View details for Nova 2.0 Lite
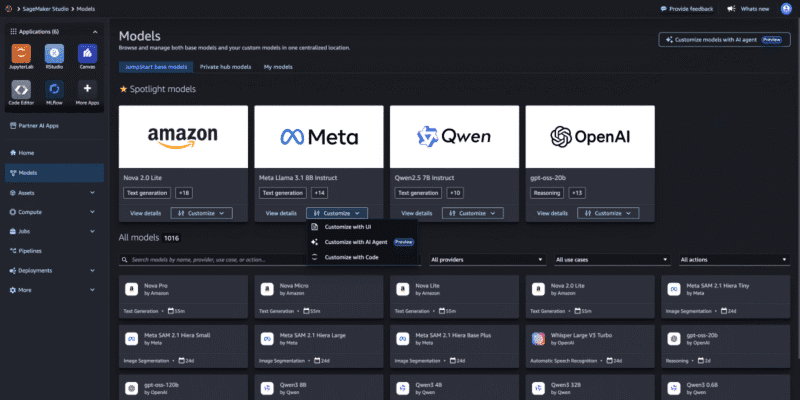Image resolution: width=800 pixels, height=400 pixels. pos(145,213)
